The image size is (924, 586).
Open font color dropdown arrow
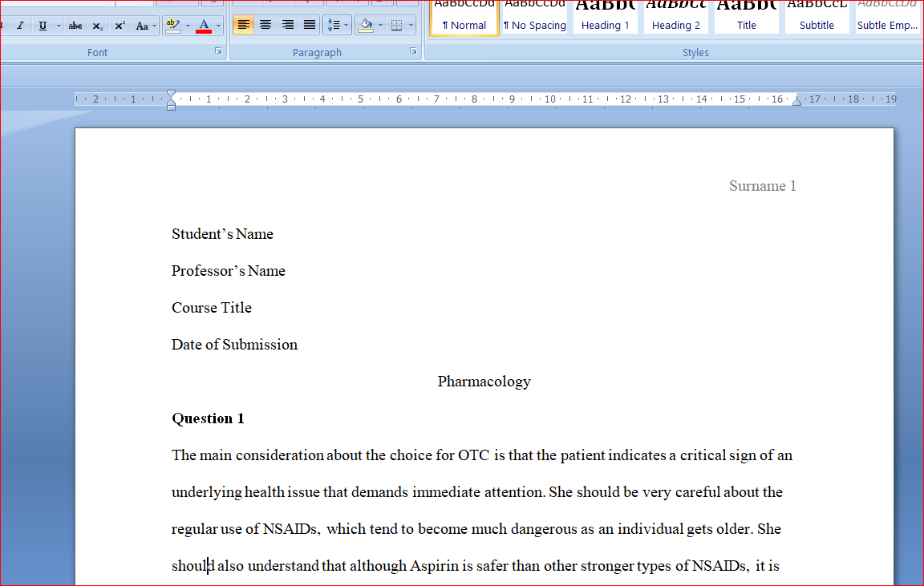pos(219,26)
